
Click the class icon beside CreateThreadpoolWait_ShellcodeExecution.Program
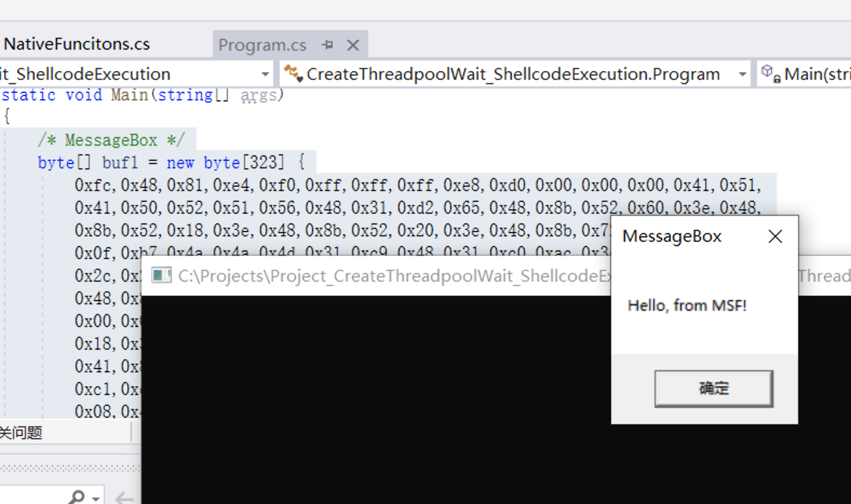tap(293, 73)
